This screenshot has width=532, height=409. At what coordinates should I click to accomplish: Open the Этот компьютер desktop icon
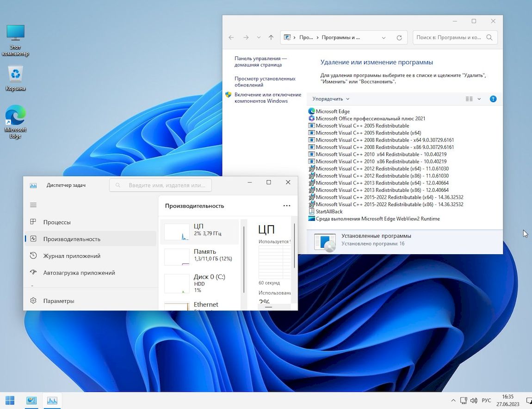[15, 40]
